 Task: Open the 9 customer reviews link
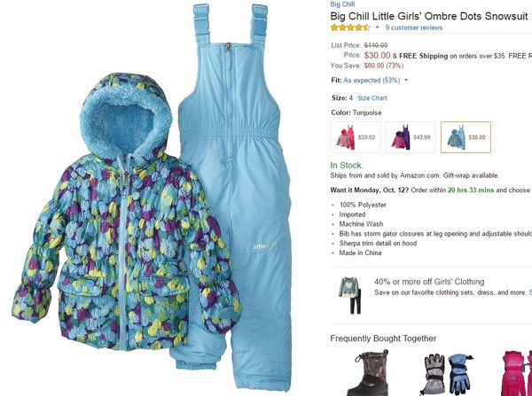tap(413, 27)
